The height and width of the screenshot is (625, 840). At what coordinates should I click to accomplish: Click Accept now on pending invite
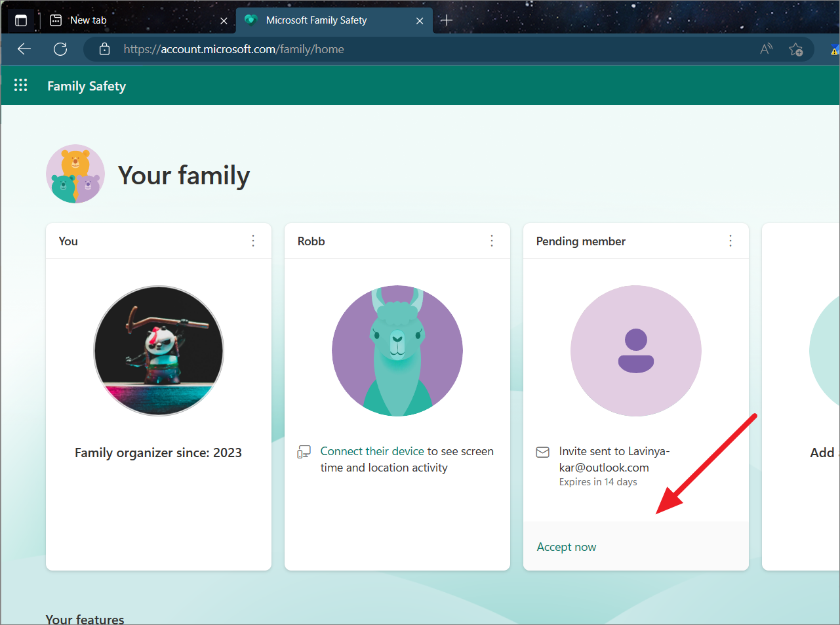point(567,547)
